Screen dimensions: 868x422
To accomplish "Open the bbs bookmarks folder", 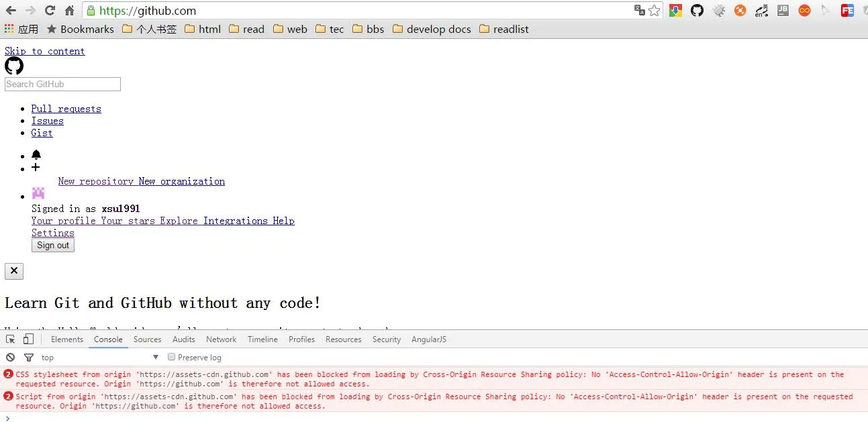I will click(x=369, y=29).
